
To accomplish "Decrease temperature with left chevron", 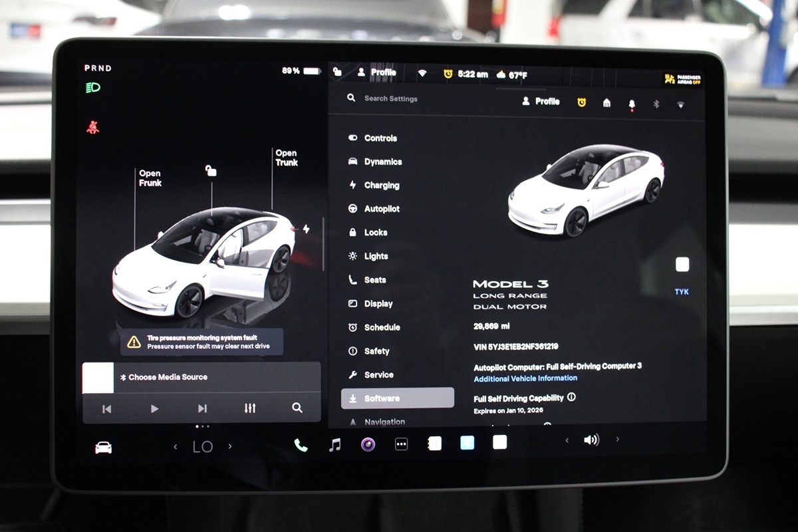I will pos(176,447).
